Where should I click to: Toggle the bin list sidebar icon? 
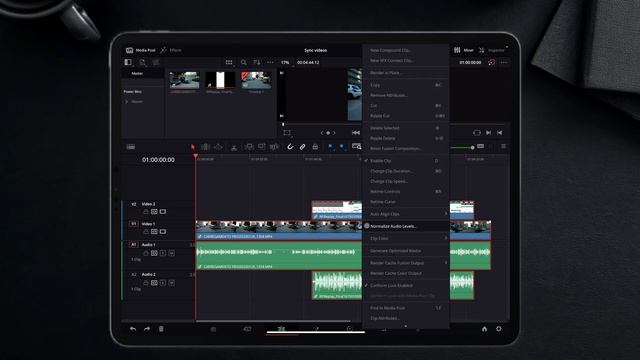click(128, 62)
